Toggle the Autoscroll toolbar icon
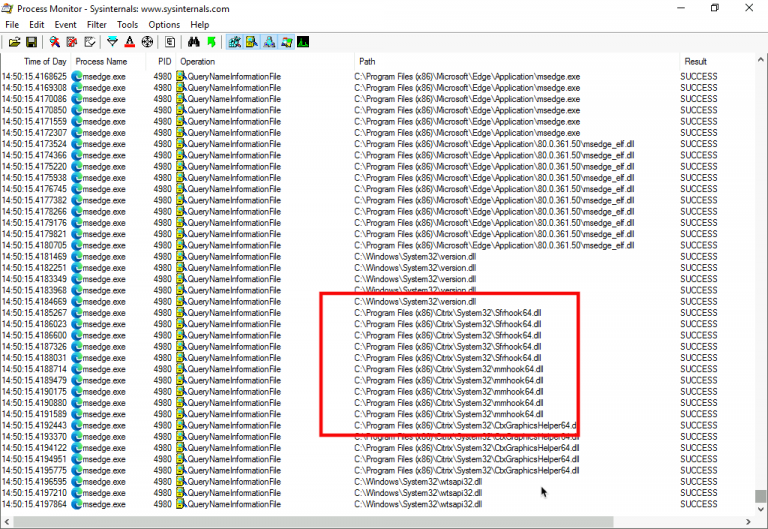The height and width of the screenshot is (529, 768). coord(72,42)
